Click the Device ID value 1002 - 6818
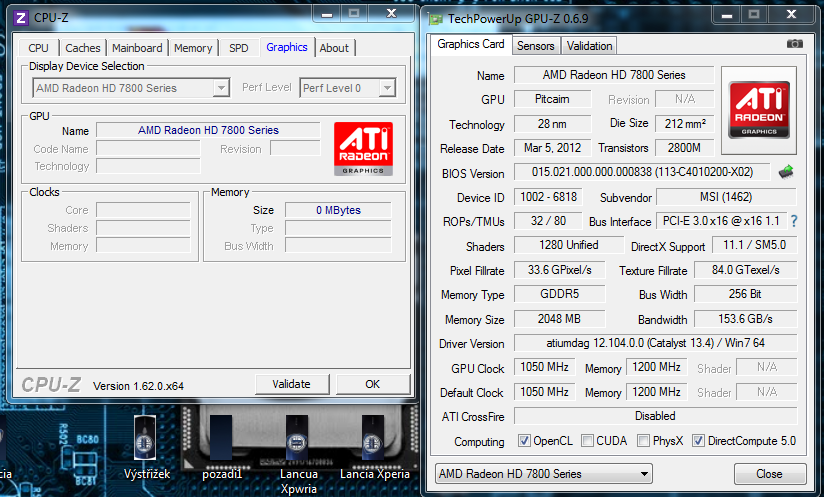The width and height of the screenshot is (824, 497). pyautogui.click(x=548, y=197)
